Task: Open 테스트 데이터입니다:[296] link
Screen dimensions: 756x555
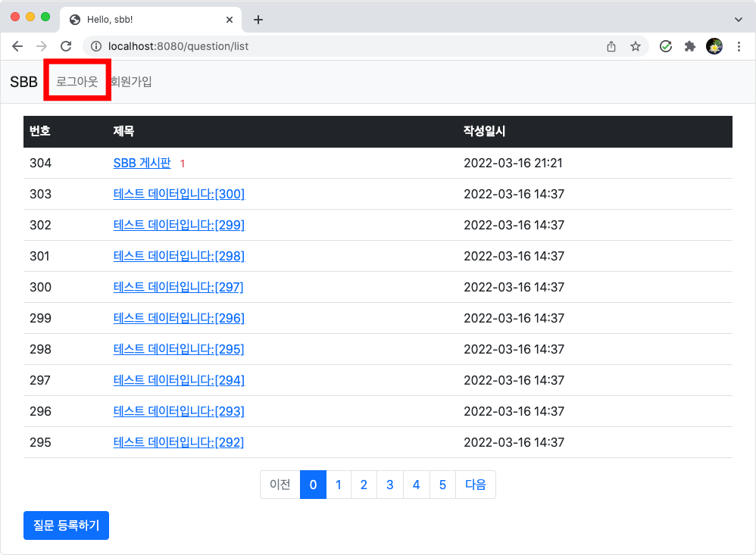Action: (x=179, y=318)
